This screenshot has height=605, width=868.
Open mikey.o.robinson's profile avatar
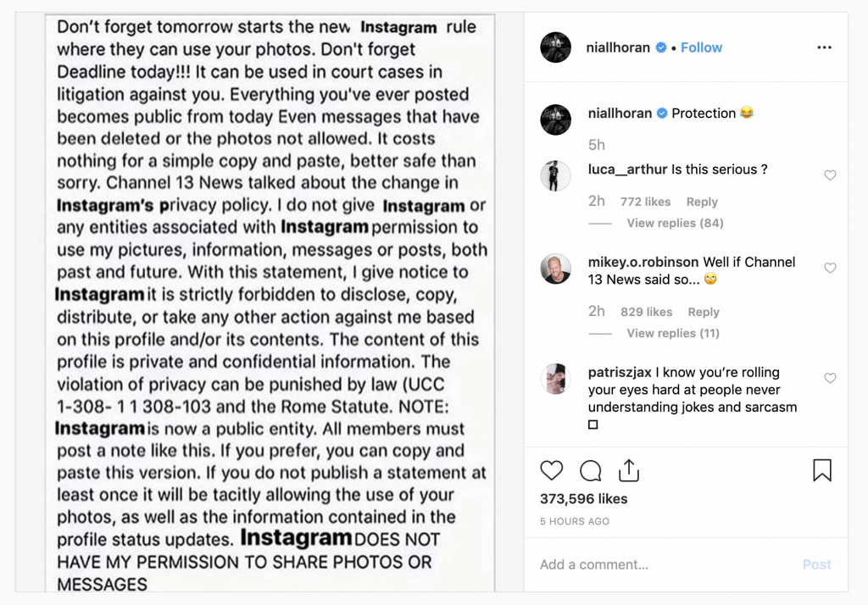[x=555, y=269]
